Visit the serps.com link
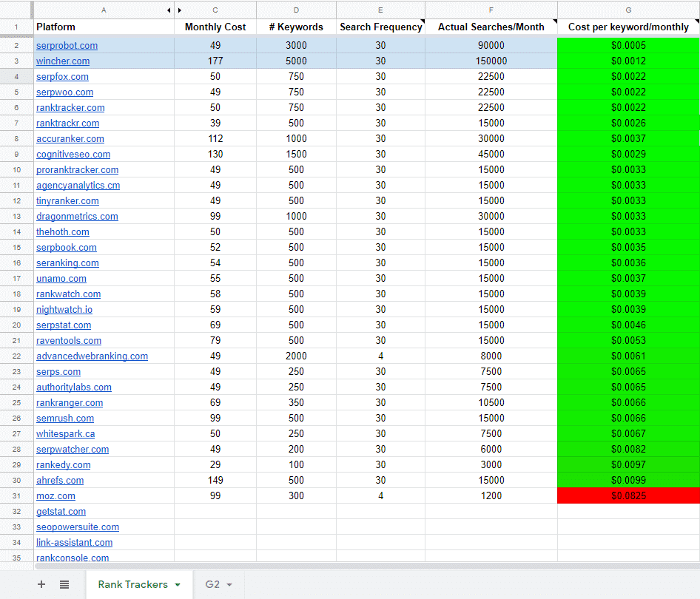This screenshot has width=700, height=599. coord(58,372)
